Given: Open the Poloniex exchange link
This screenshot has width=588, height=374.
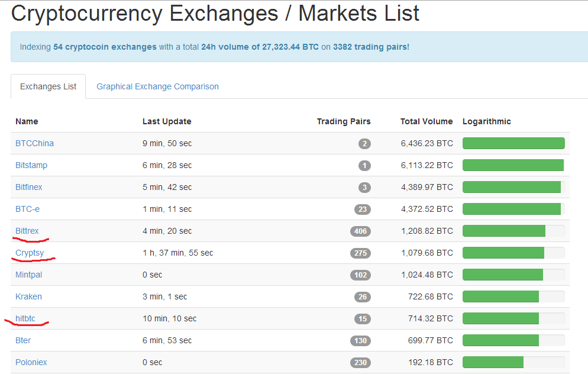Looking at the screenshot, I should pyautogui.click(x=31, y=362).
